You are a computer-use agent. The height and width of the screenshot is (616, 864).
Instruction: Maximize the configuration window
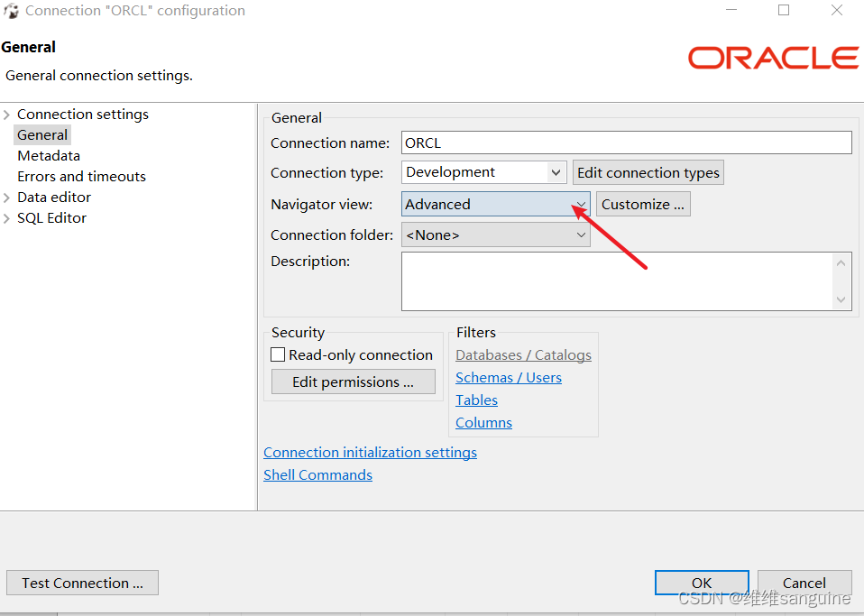(784, 11)
